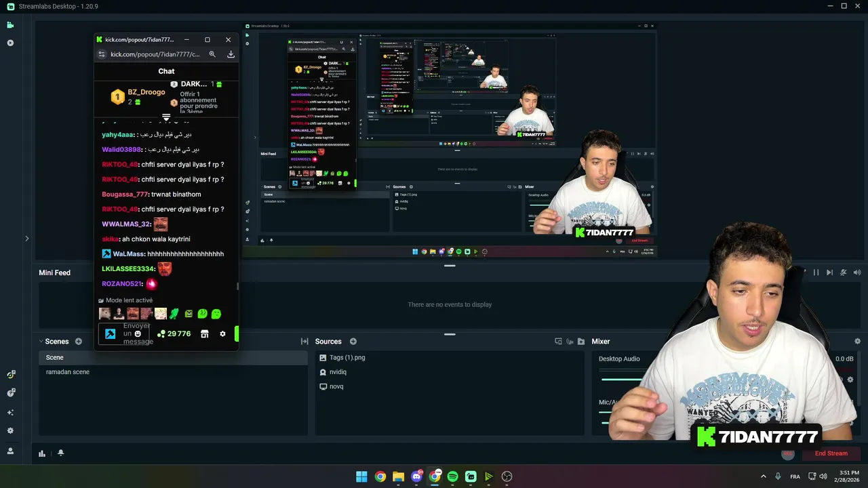Open site info icon in Kick popout address bar

click(x=102, y=54)
